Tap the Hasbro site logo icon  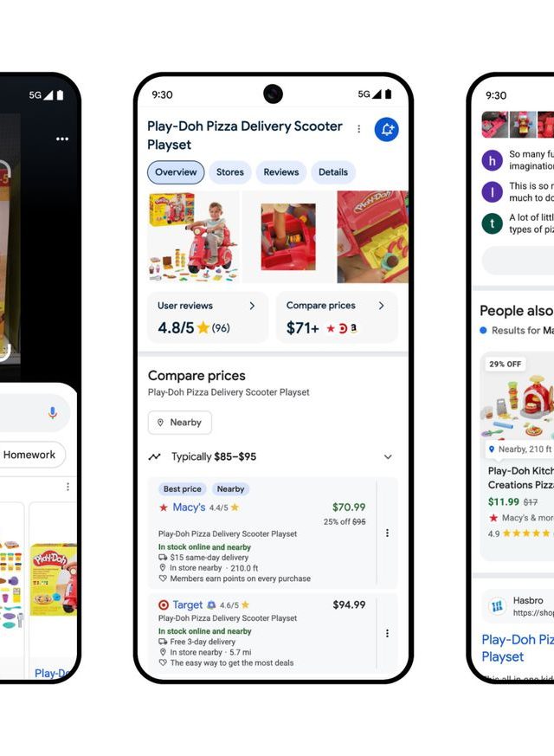[x=497, y=606]
